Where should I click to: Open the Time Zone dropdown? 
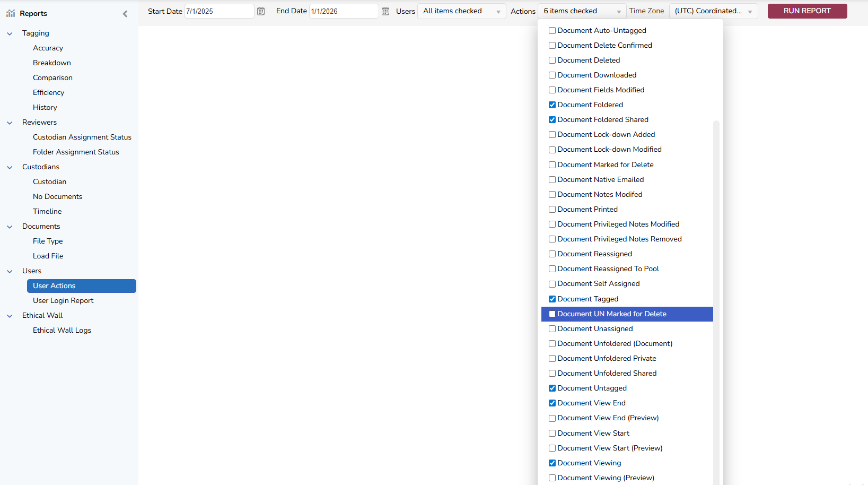coord(713,11)
